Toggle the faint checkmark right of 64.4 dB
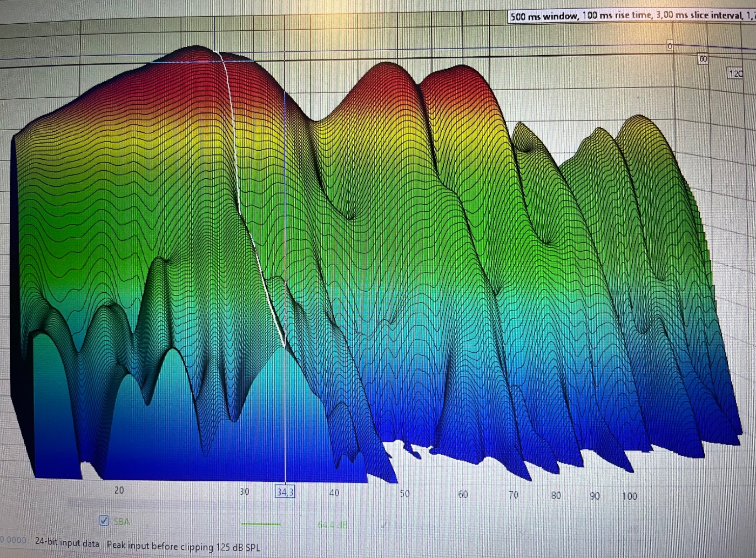The image size is (756, 558). pos(384,525)
